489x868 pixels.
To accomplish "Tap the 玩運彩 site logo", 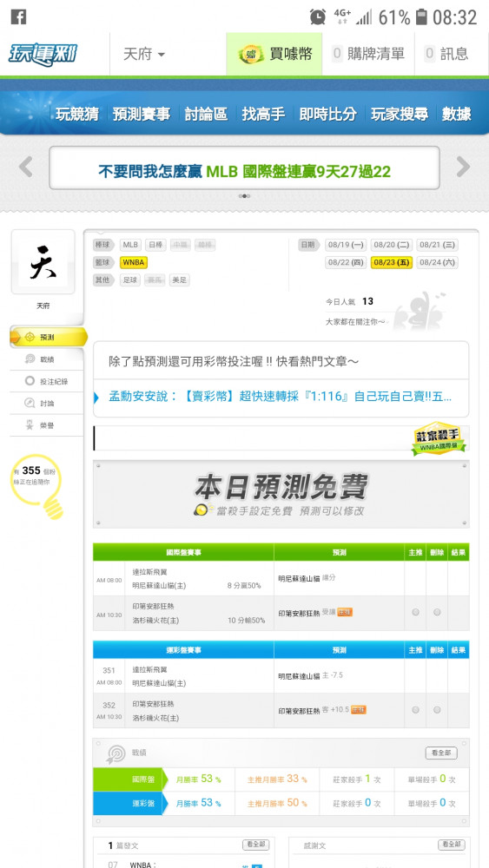I will pos(43,54).
